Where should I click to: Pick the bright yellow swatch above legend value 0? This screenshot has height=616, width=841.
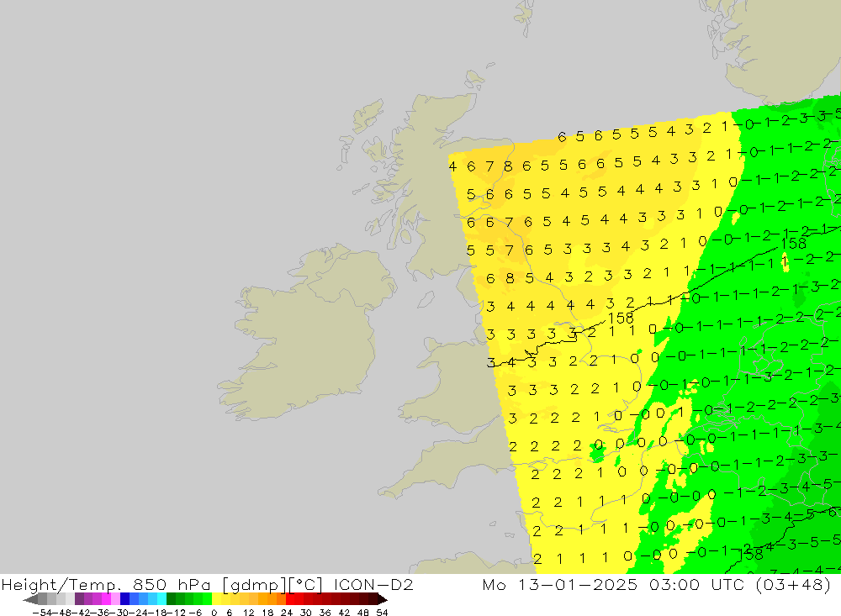pos(217,599)
